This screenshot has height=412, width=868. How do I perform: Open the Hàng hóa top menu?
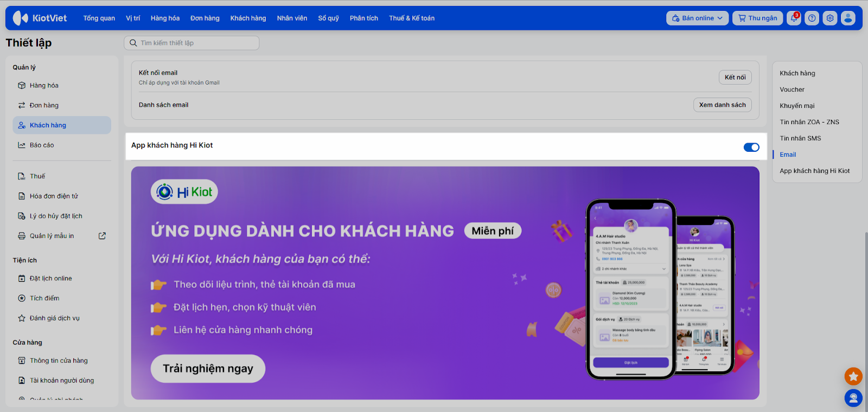tap(165, 18)
